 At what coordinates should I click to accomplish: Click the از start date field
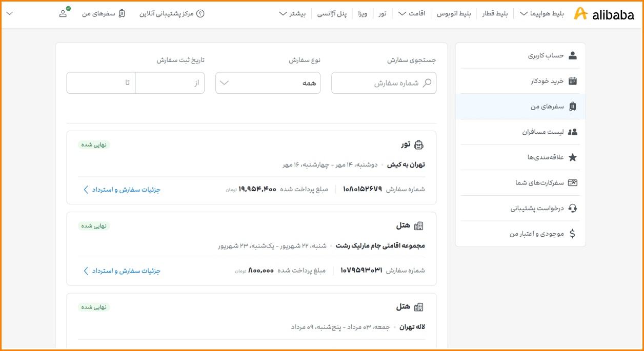pyautogui.click(x=170, y=83)
